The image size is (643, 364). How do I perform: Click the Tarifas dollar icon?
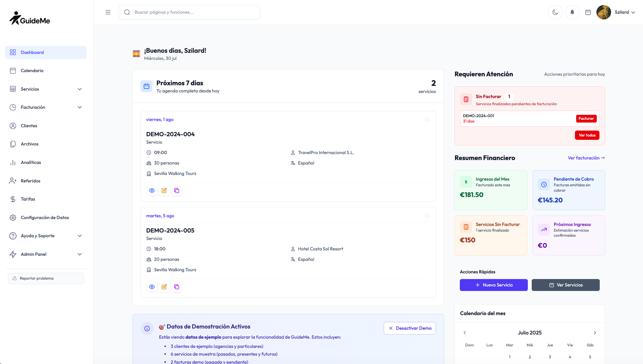[x=13, y=199]
